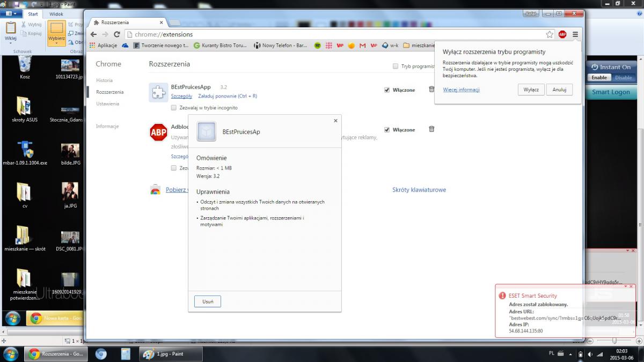Image resolution: width=644 pixels, height=362 pixels.
Task: Expand the Wybierz dropdown arrow in Paint
Action: click(56, 44)
